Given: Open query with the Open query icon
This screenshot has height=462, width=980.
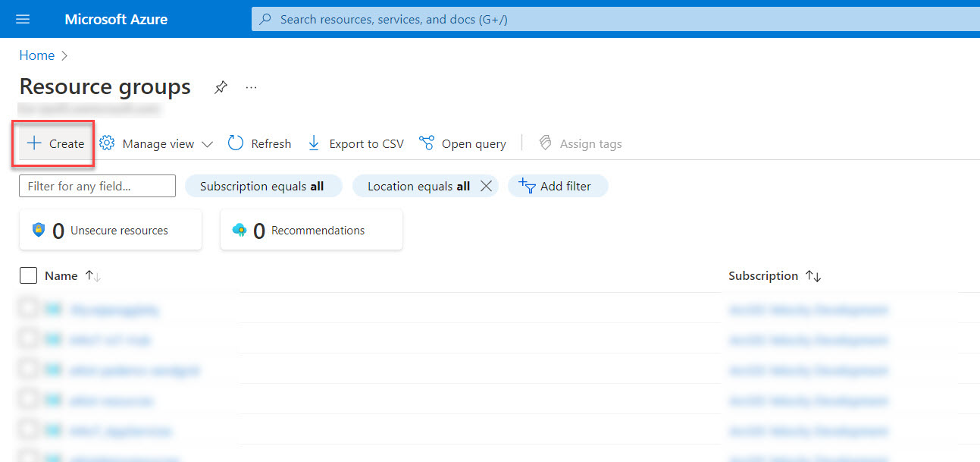Looking at the screenshot, I should (427, 143).
